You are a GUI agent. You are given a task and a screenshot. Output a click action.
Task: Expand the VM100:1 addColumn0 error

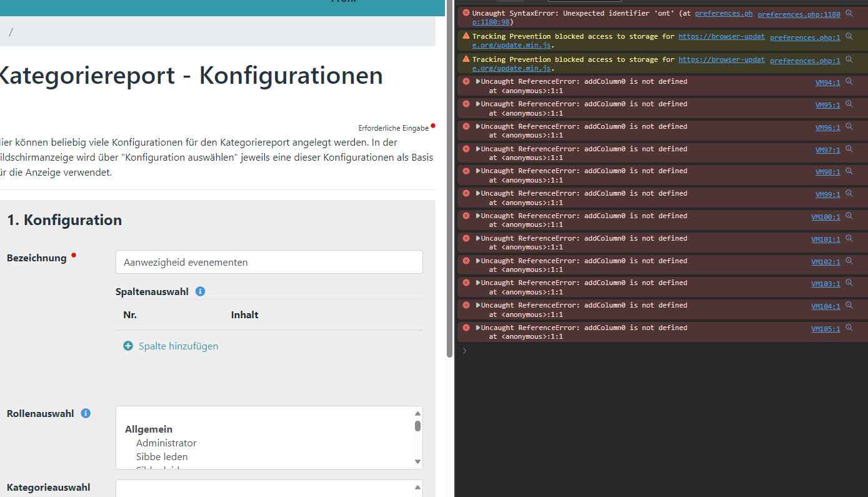(x=477, y=215)
